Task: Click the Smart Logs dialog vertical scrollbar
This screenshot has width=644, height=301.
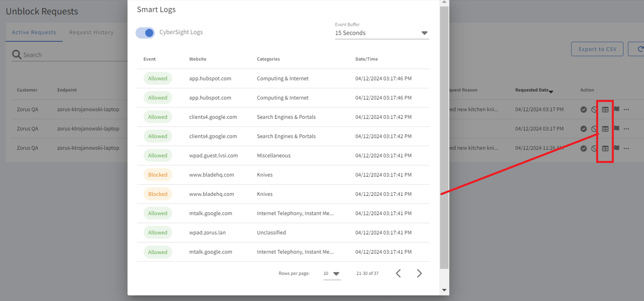Action: coord(444,140)
